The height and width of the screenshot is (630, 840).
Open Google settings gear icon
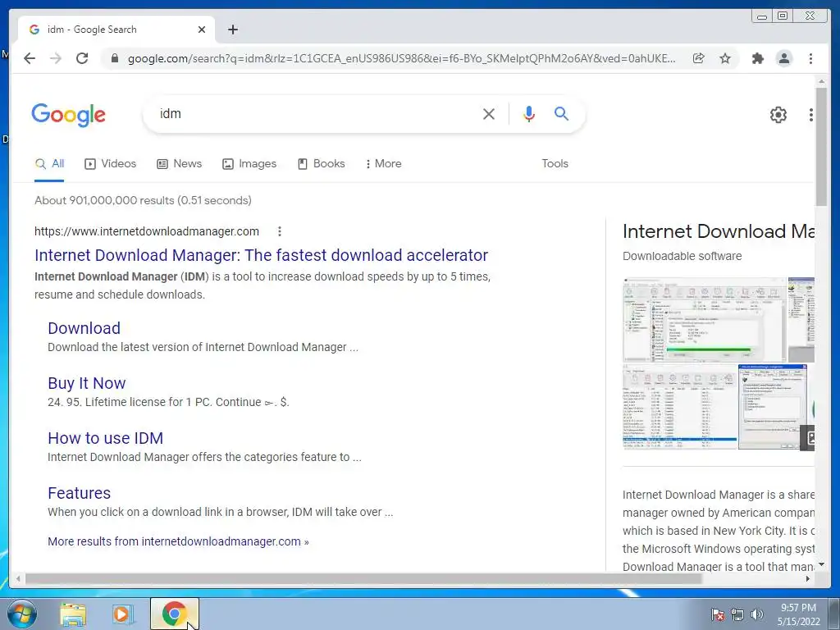click(778, 115)
